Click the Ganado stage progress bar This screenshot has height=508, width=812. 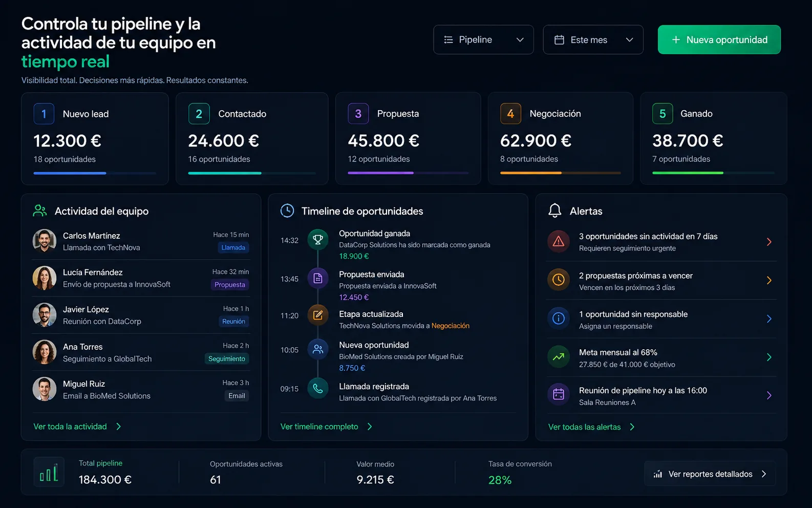(x=713, y=173)
